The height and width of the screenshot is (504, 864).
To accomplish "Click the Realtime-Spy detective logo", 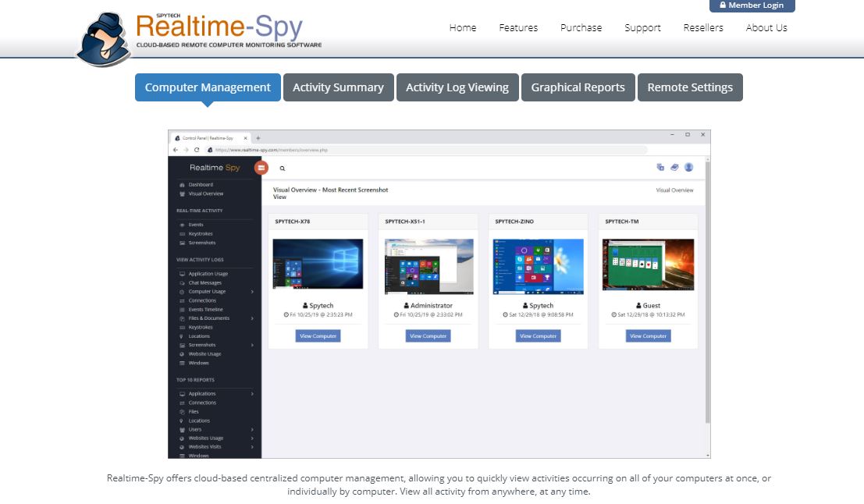I will click(103, 39).
